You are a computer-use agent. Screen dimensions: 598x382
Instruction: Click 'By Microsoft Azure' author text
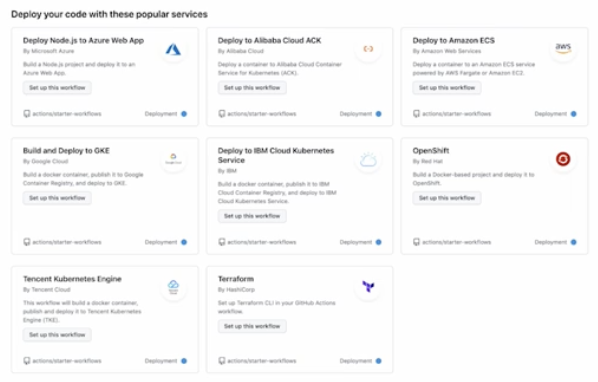click(x=48, y=51)
